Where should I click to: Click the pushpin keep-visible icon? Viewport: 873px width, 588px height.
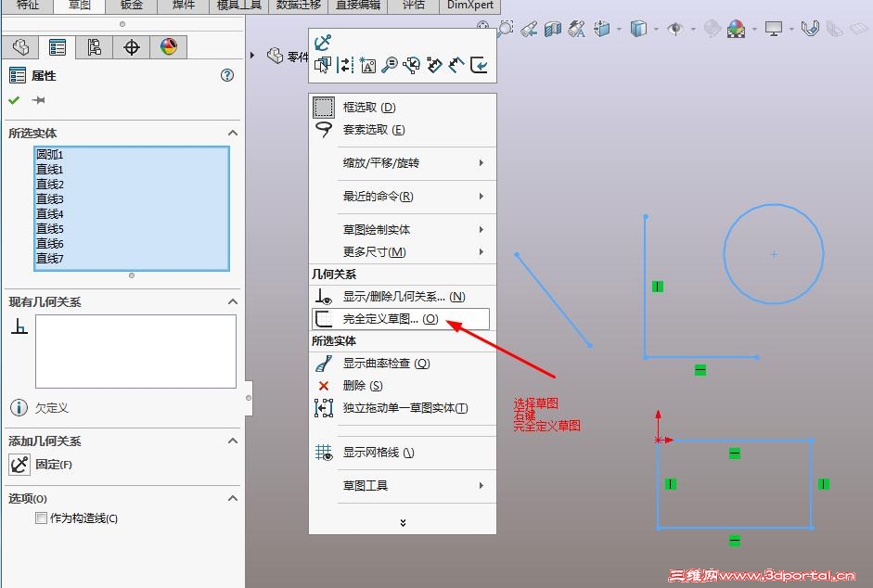(38, 100)
